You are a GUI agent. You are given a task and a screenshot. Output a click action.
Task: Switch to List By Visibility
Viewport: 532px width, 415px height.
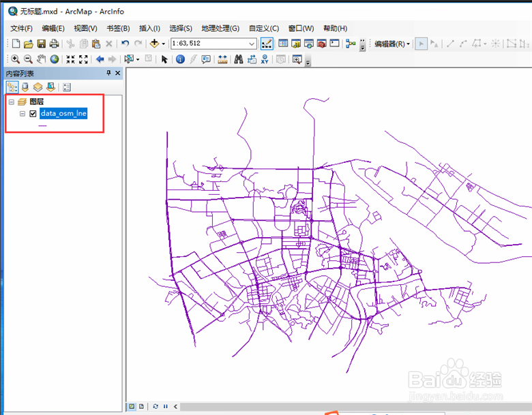coord(38,87)
